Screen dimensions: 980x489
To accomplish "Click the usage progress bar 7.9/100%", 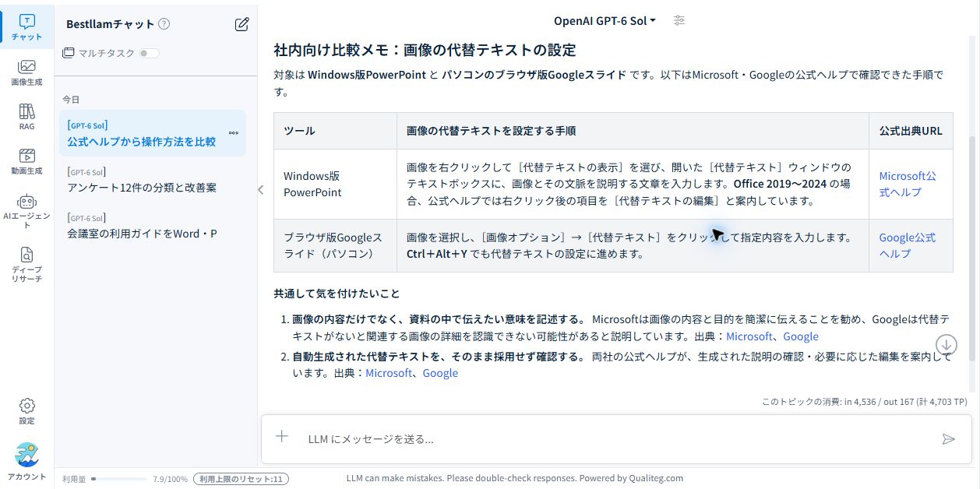I will click(119, 479).
